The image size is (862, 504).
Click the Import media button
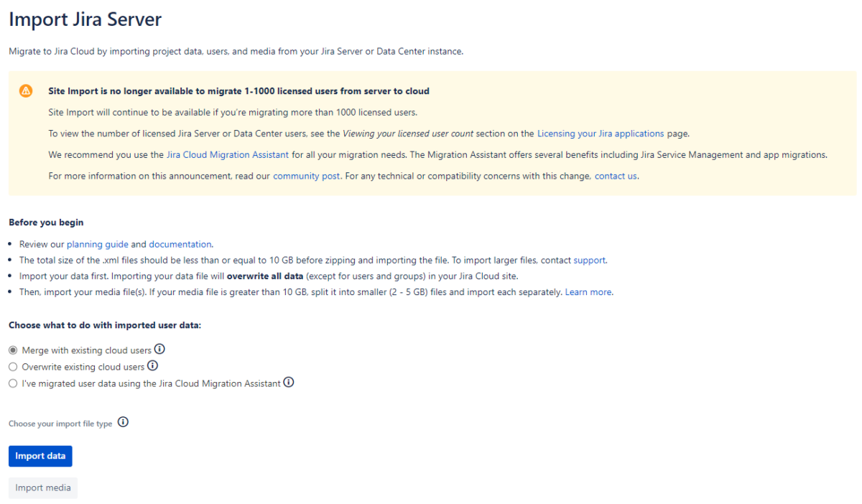tap(42, 487)
